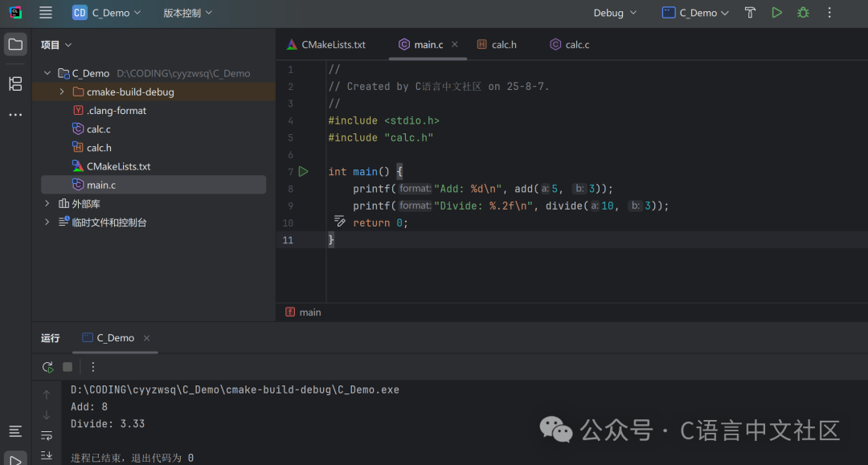Open the 项目 view dropdown

click(x=56, y=45)
